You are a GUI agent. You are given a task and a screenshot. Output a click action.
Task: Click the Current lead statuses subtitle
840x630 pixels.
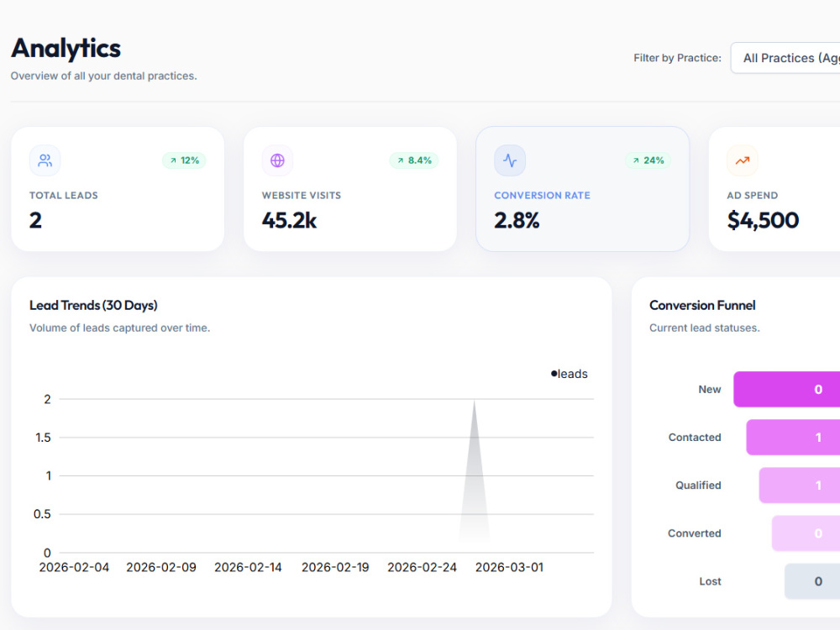click(x=705, y=328)
